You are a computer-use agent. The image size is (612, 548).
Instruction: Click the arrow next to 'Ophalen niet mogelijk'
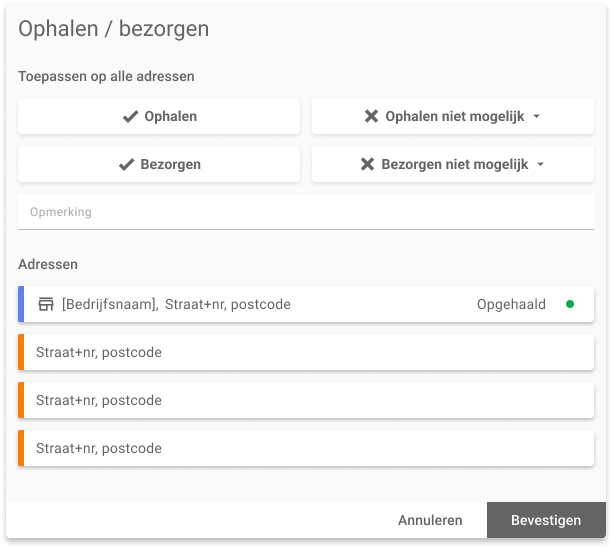pyautogui.click(x=537, y=116)
